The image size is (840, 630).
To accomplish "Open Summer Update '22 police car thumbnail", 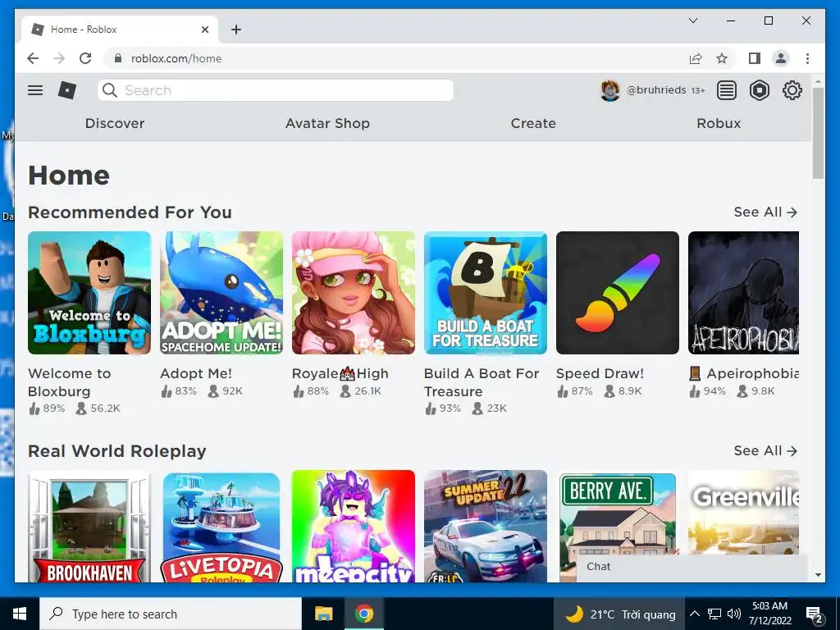I will pos(486,526).
